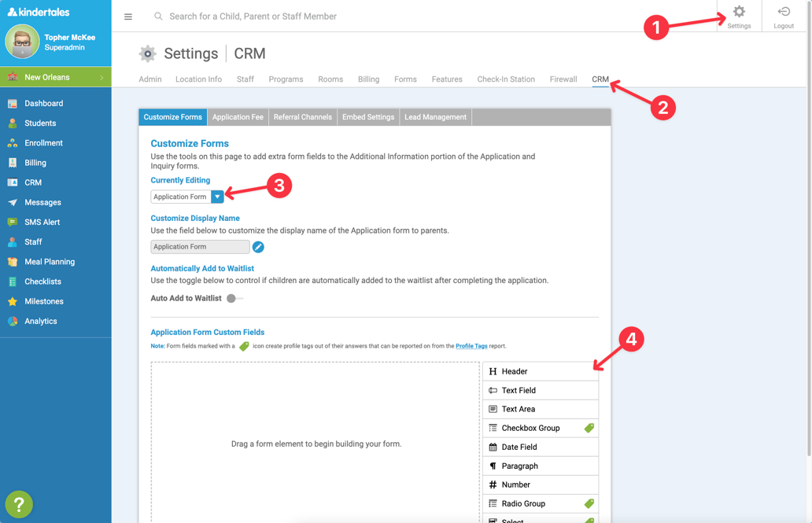
Task: Click the Settings gear icon in the top bar
Action: [738, 13]
